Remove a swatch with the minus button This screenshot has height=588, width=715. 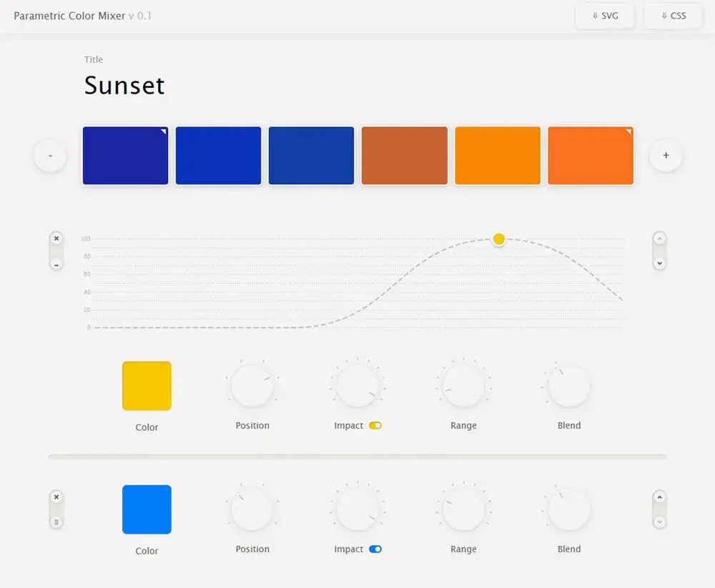point(51,155)
